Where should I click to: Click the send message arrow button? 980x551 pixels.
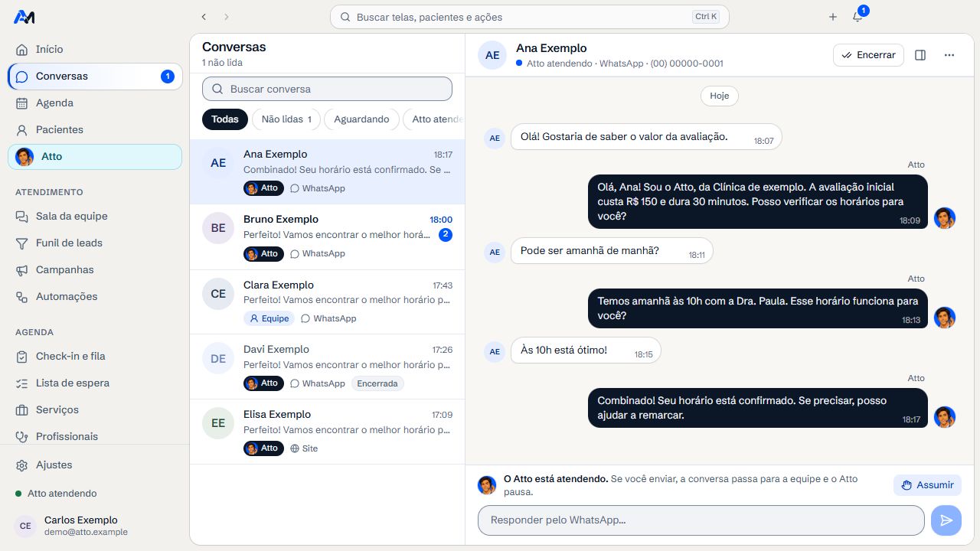click(946, 520)
